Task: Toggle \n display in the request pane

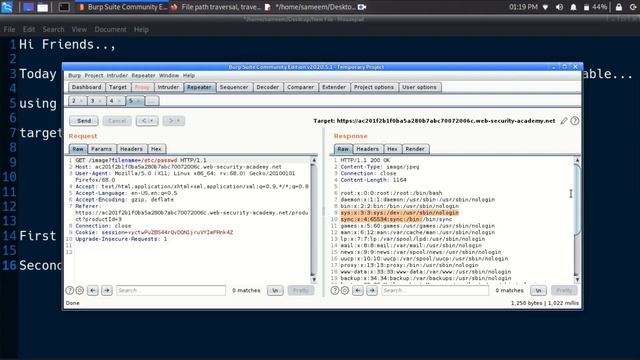Action: point(275,290)
